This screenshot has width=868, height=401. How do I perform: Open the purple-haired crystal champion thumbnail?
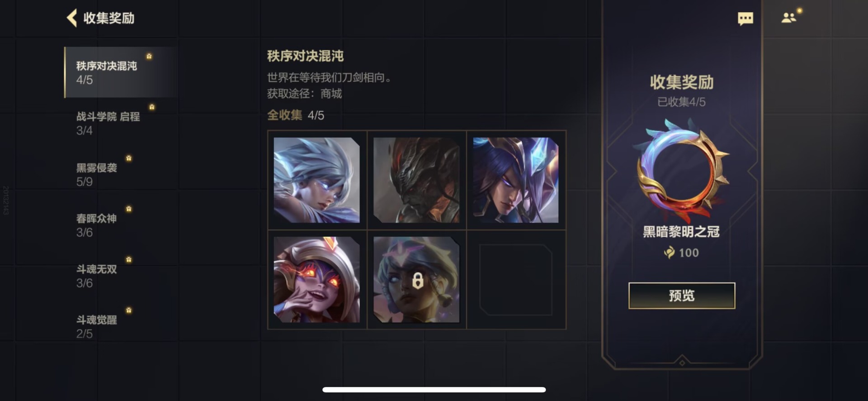pos(516,180)
